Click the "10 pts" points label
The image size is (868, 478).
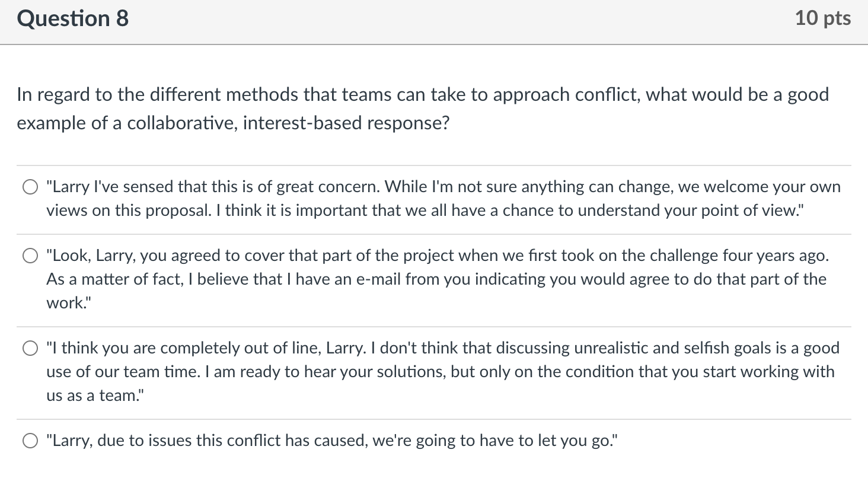click(822, 18)
